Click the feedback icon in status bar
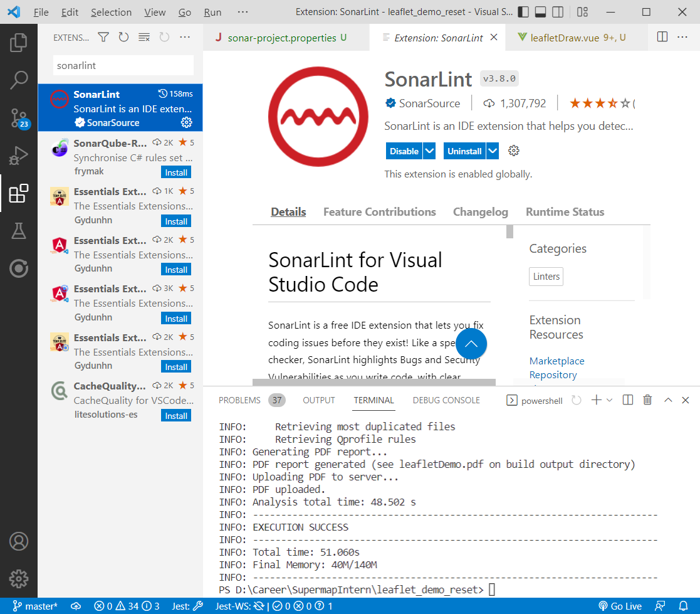 660,606
